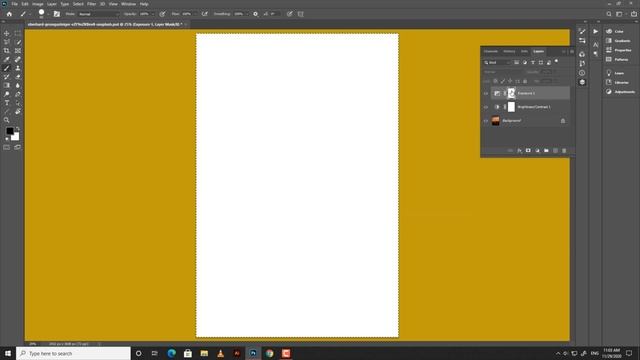Open the Window menu
Image resolution: width=640 pixels, height=360 pixels.
click(128, 4)
